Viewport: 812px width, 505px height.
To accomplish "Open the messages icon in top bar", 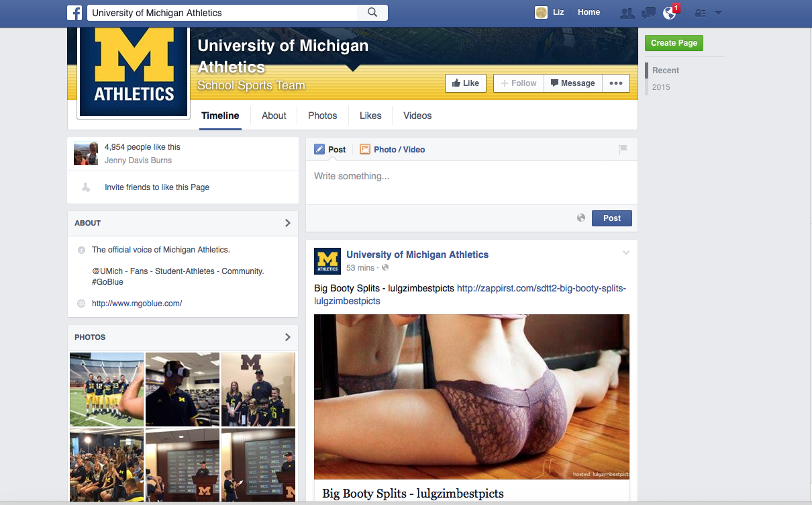I will click(x=648, y=13).
